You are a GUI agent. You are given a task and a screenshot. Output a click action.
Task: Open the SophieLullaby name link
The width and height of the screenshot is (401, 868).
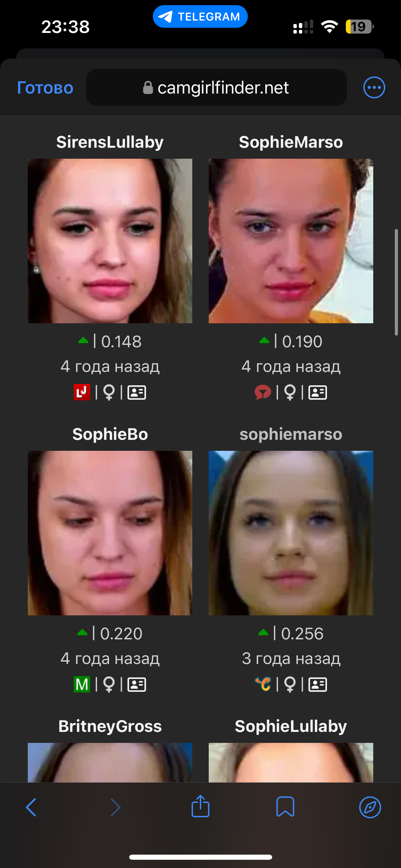coord(291,726)
